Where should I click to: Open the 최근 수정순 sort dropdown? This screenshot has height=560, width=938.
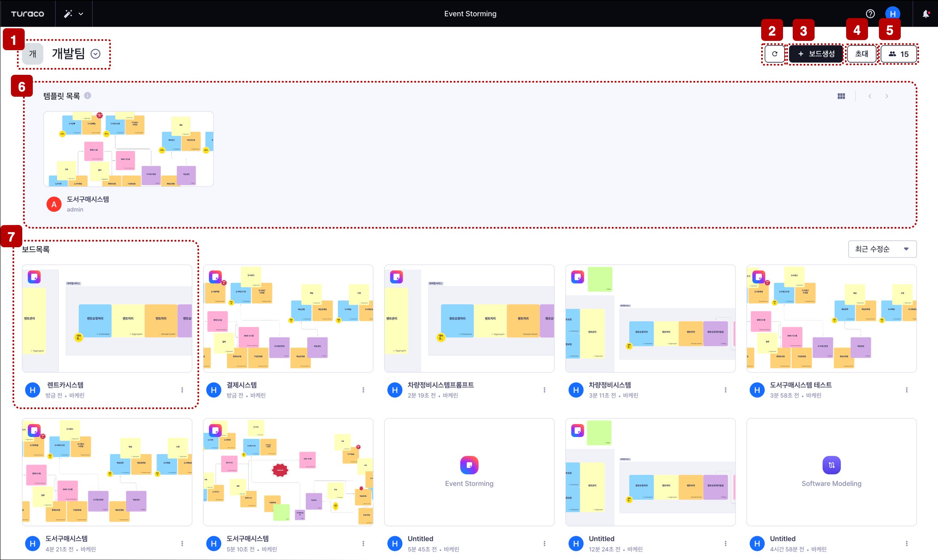pos(882,249)
